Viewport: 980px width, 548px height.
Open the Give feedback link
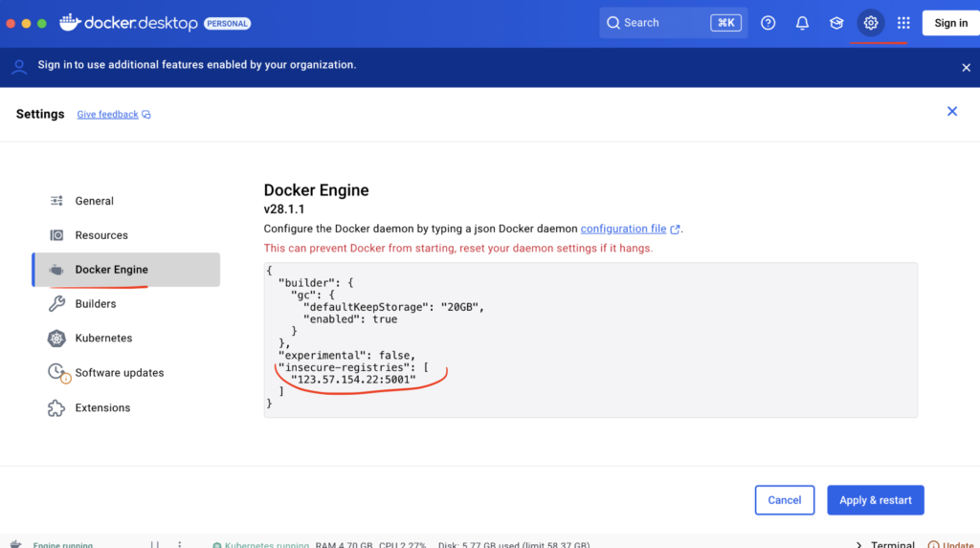tap(113, 115)
